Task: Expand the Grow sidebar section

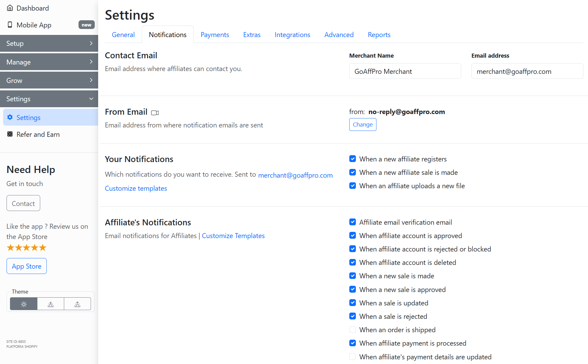Action: point(49,80)
